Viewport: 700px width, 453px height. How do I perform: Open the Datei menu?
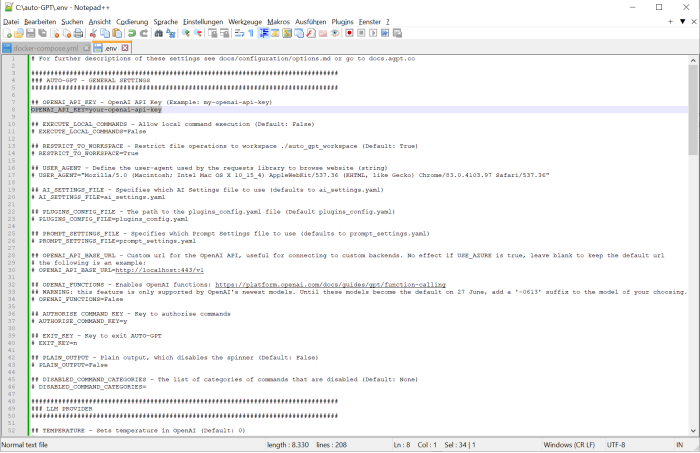[11, 22]
